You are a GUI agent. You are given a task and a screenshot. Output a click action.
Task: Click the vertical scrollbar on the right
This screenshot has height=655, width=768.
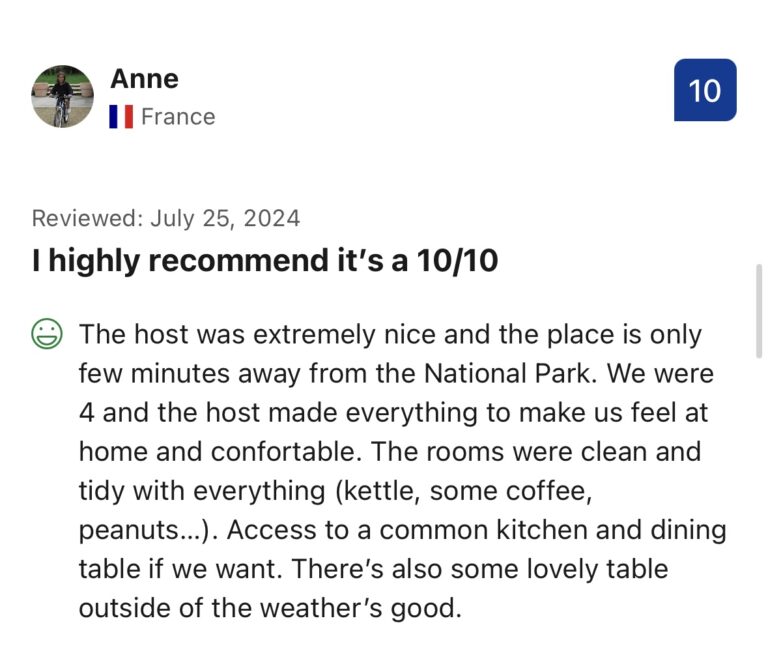(x=759, y=310)
